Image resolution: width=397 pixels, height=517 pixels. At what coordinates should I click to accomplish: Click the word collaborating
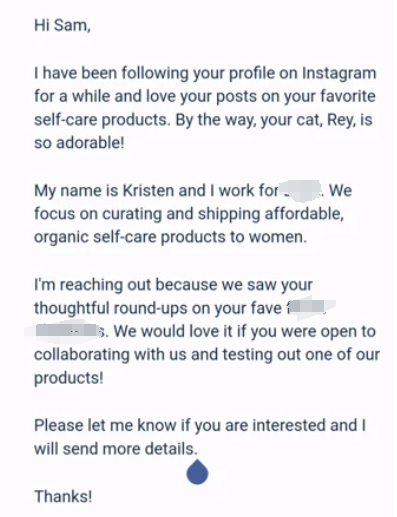point(82,355)
